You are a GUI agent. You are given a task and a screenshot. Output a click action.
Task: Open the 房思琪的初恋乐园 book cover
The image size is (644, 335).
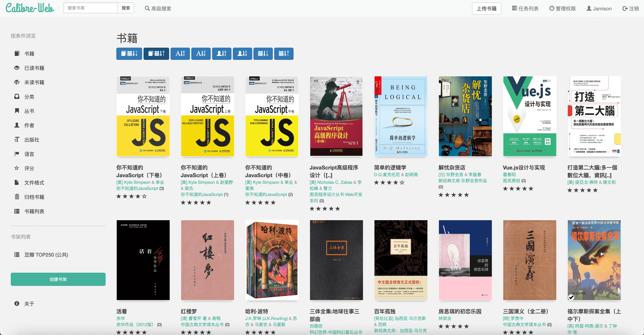pos(465,260)
